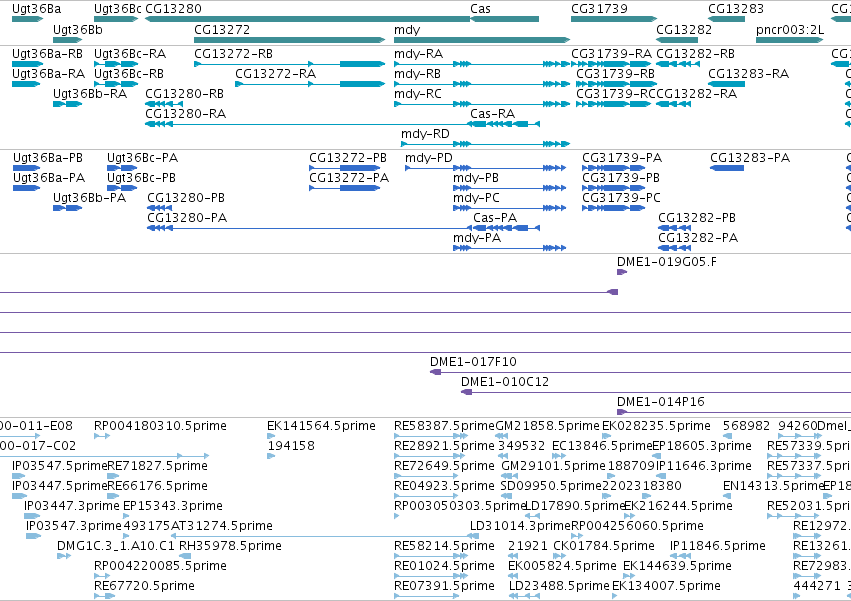This screenshot has width=851, height=601.
Task: Select protein label Ugt36Bb-PA
Action: (x=89, y=198)
